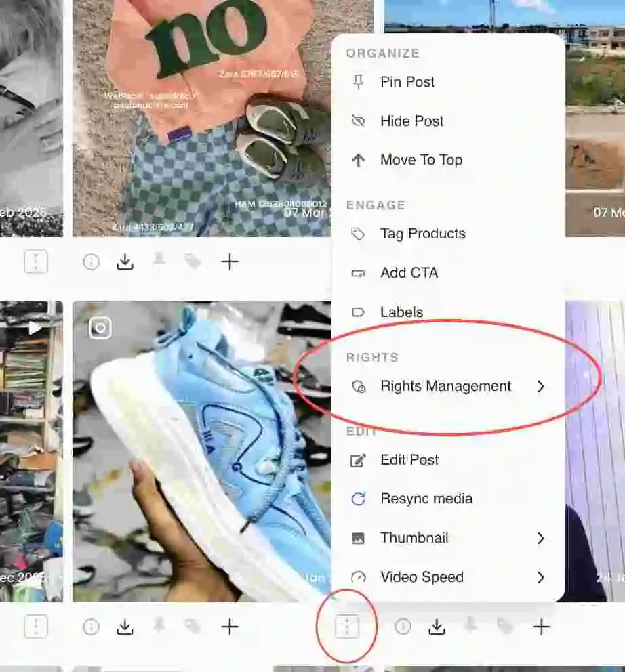Open more-options button under the shop shelves video
This screenshot has width=625, height=672.
pyautogui.click(x=36, y=627)
